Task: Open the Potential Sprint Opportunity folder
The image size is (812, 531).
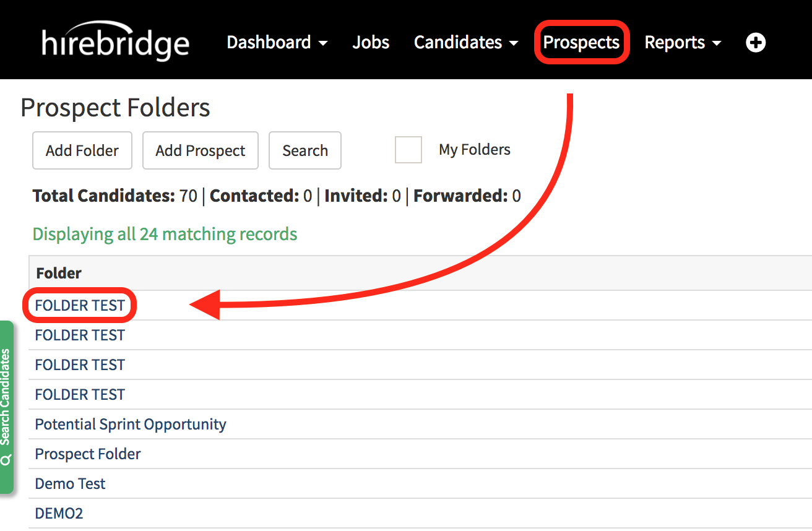Action: click(x=131, y=425)
